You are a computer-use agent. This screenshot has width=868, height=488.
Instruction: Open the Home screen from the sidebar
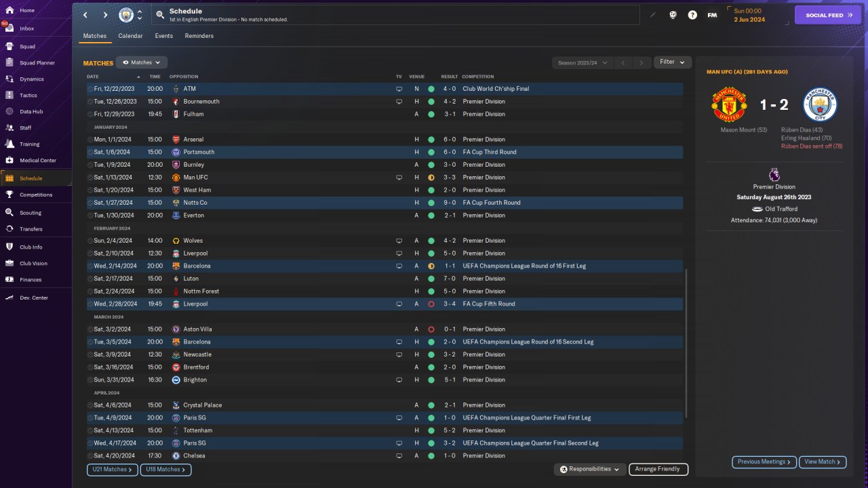36,11
